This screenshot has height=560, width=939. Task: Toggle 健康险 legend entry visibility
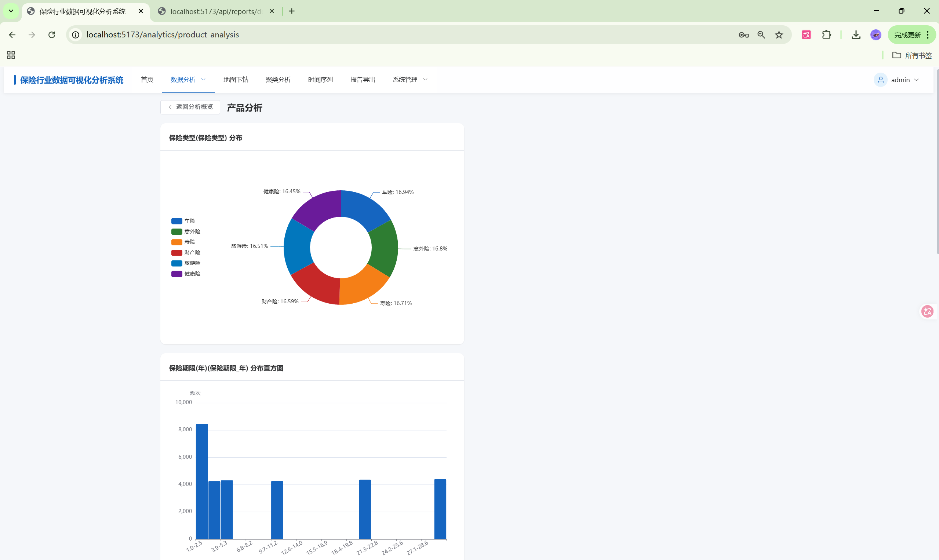point(186,274)
